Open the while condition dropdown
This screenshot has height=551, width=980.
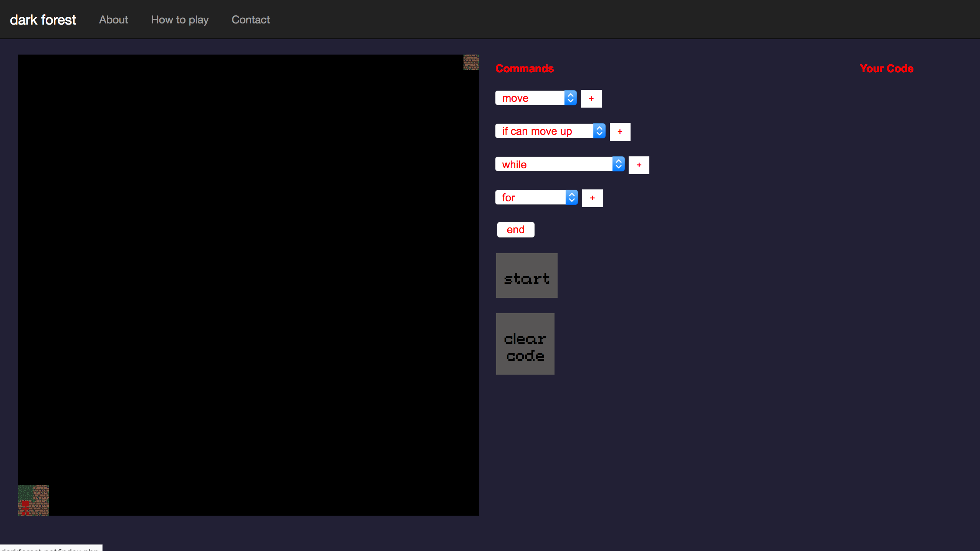(560, 164)
